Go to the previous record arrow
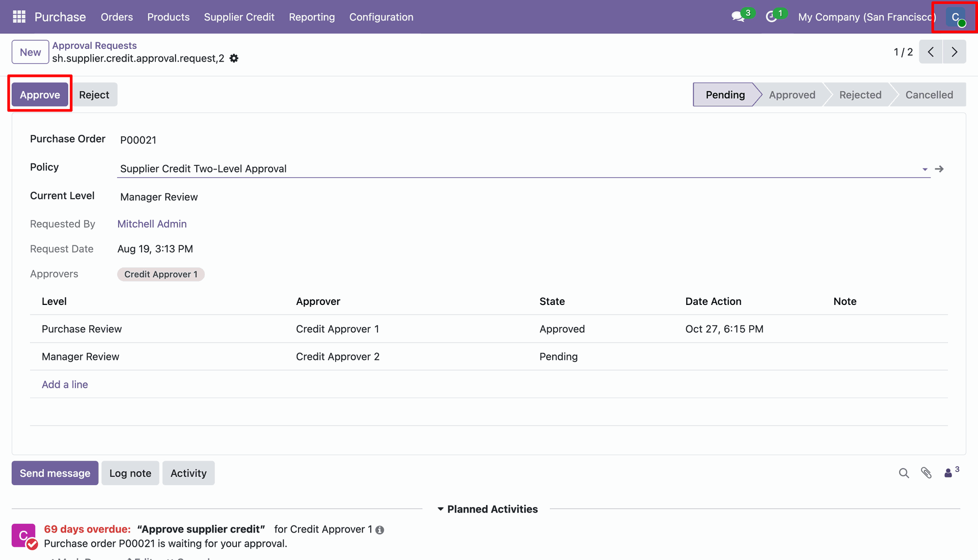The height and width of the screenshot is (560, 978). point(931,52)
